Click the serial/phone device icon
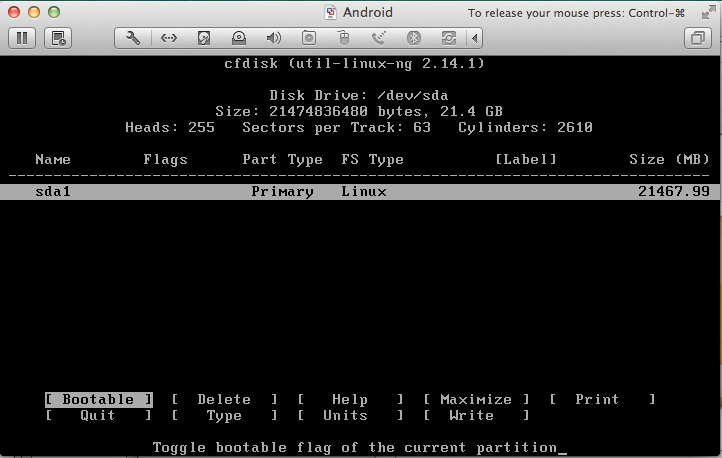 378,38
